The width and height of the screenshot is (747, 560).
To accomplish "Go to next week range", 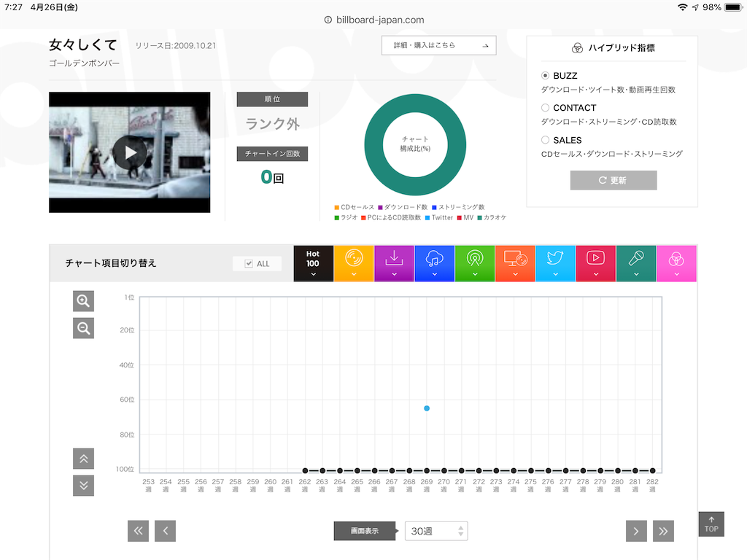I will tap(636, 531).
